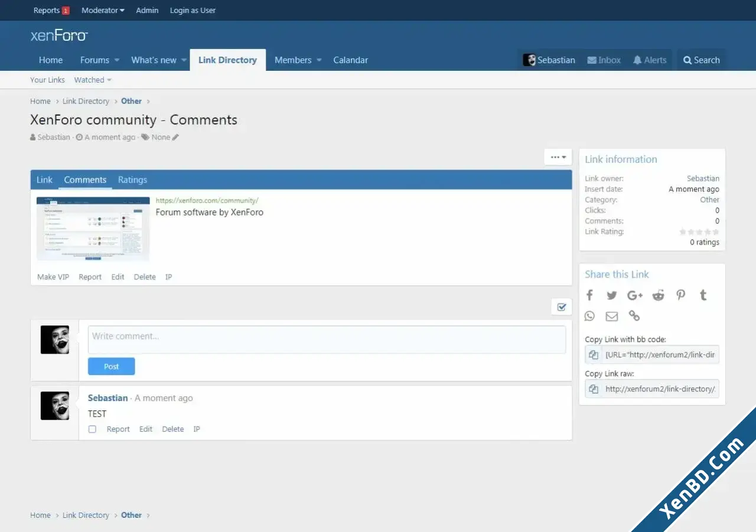This screenshot has width=756, height=532.
Task: Expand the Members menu arrow
Action: [x=319, y=60]
